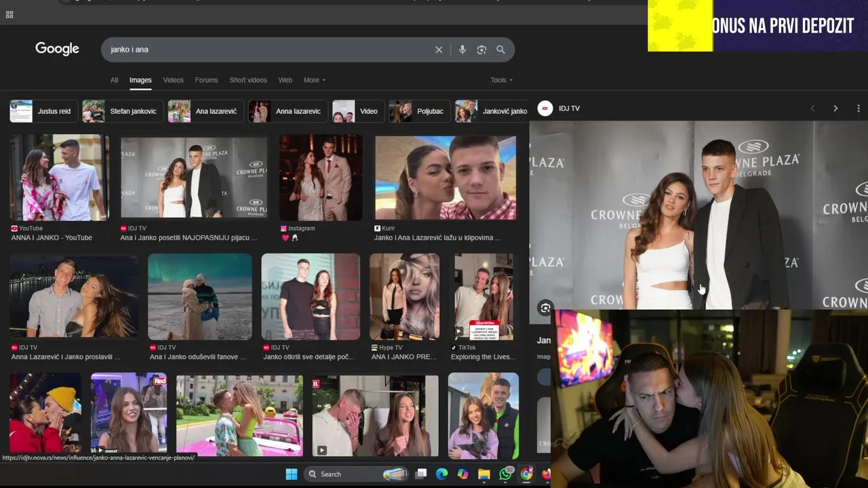Clear the search box text
This screenshot has width=868, height=488.
439,49
